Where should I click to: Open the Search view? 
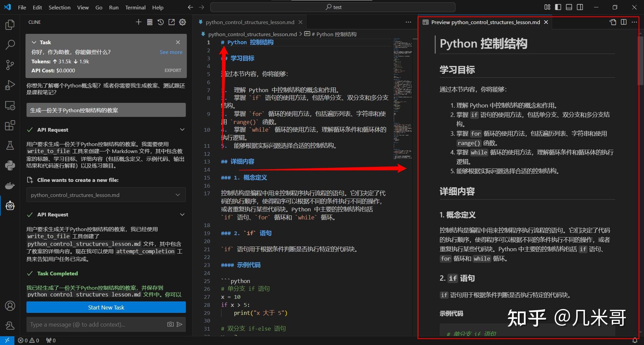(x=10, y=45)
